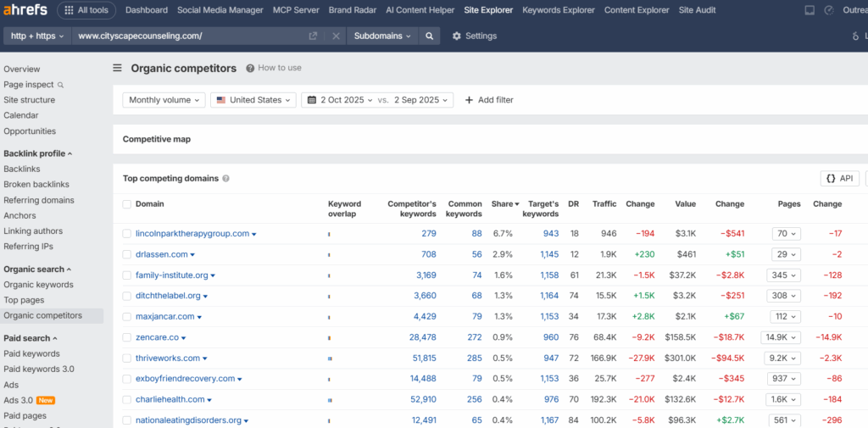Viewport: 868px width, 428px height.
Task: Open Overview in sidebar
Action: [21, 69]
